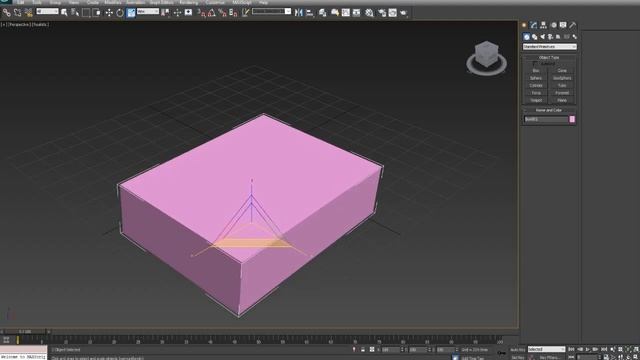Toggle the Angle Snap button
The image size is (640, 360).
[211, 13]
